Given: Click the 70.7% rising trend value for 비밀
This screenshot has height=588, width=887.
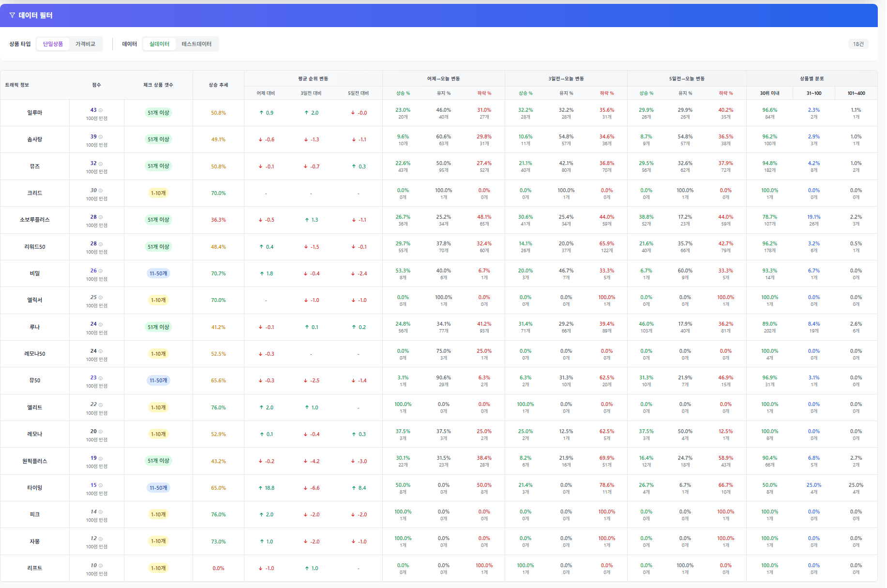Looking at the screenshot, I should click(x=218, y=273).
